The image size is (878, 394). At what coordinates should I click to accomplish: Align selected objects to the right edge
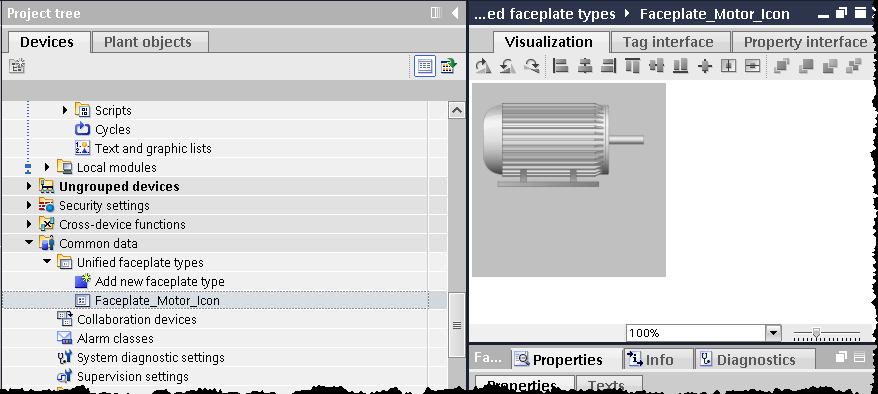[x=608, y=66]
